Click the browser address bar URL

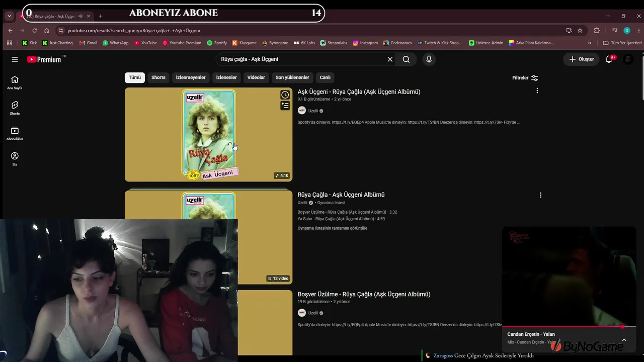click(x=134, y=30)
